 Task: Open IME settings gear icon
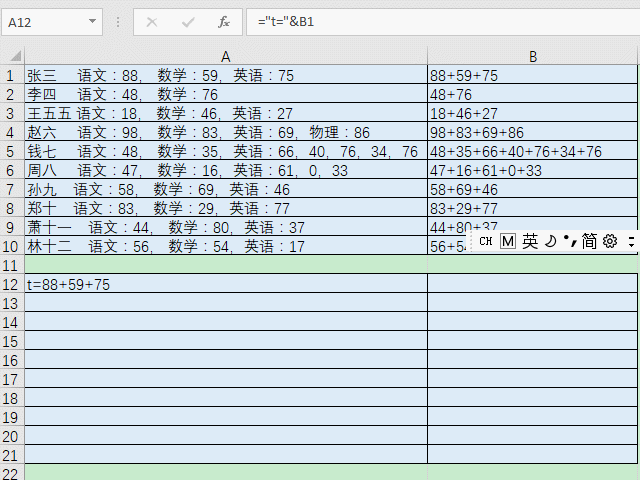[x=610, y=241]
